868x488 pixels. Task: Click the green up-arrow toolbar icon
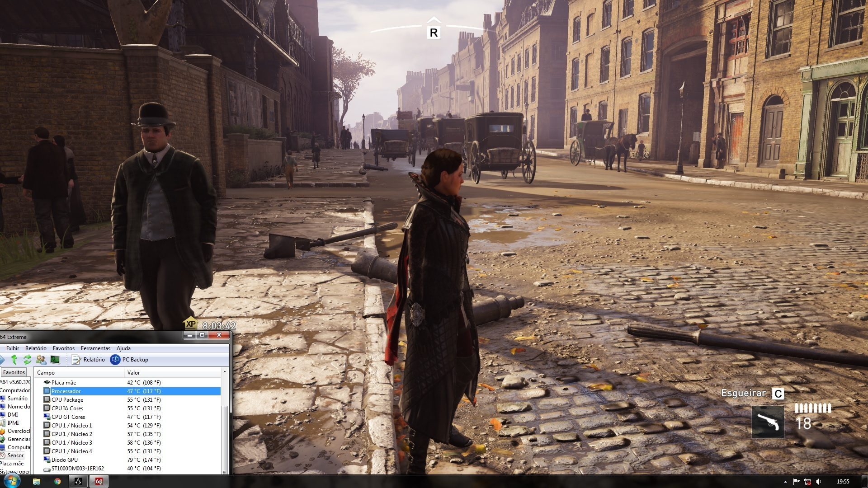14,360
